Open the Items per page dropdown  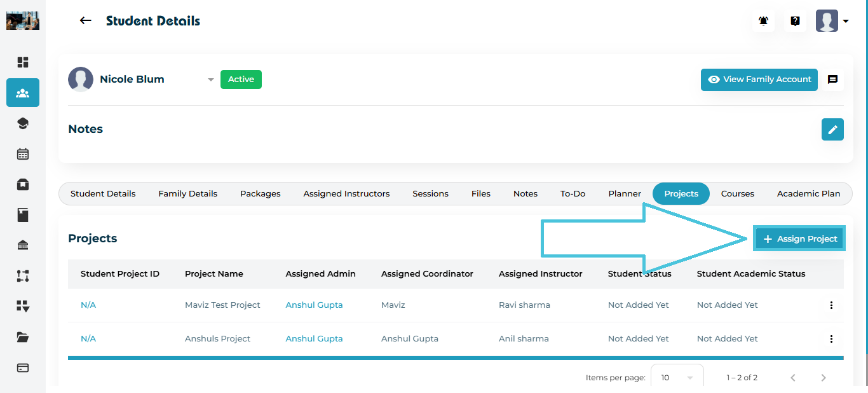pyautogui.click(x=677, y=377)
